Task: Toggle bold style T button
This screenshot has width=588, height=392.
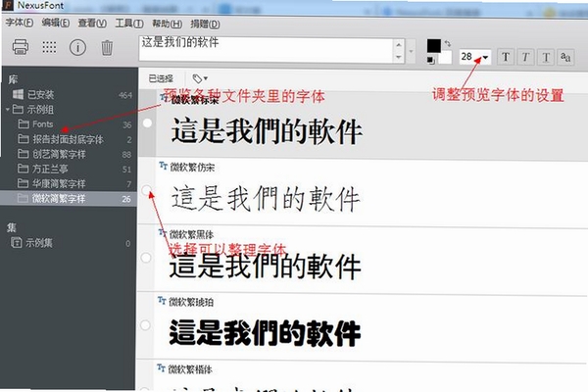Action: 506,57
